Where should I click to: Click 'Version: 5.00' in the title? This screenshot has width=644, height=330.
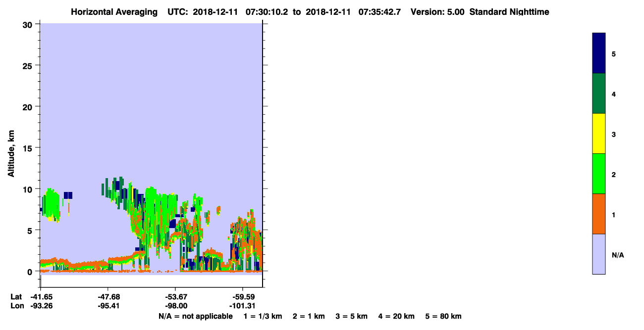[437, 12]
